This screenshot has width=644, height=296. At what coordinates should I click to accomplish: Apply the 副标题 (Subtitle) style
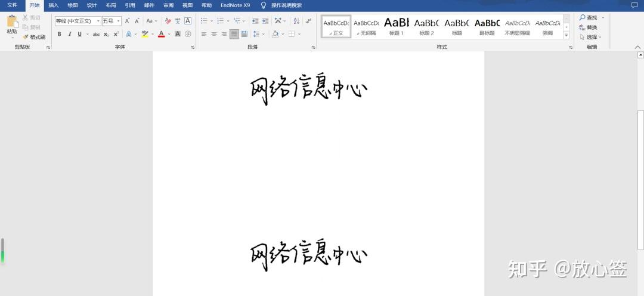[487, 27]
